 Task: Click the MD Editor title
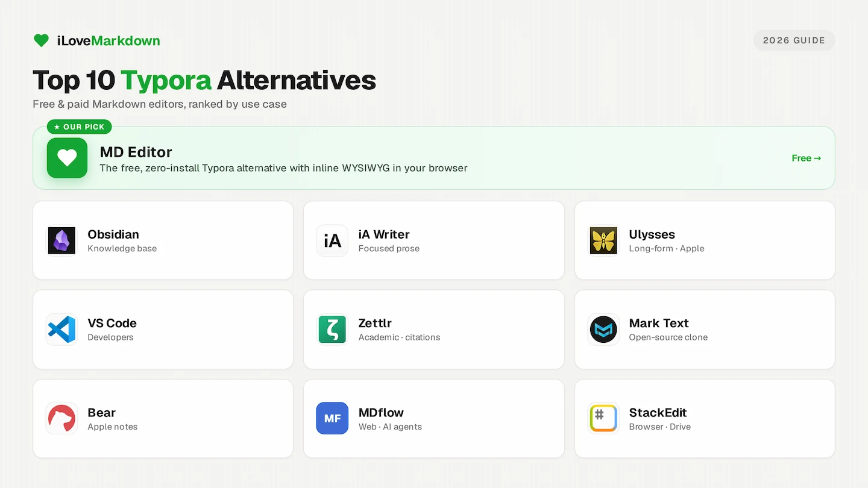pyautogui.click(x=136, y=152)
